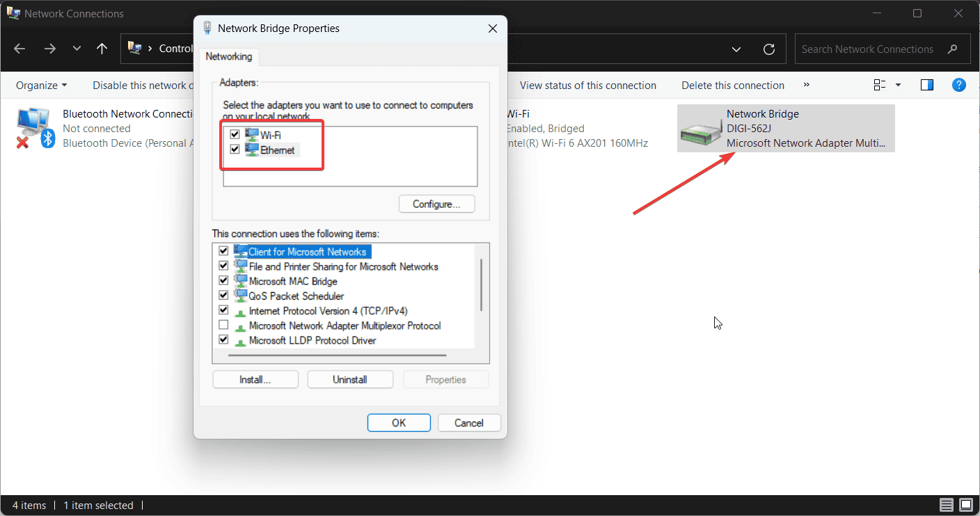
Task: Toggle Client for Microsoft Networks checkbox
Action: coord(223,251)
